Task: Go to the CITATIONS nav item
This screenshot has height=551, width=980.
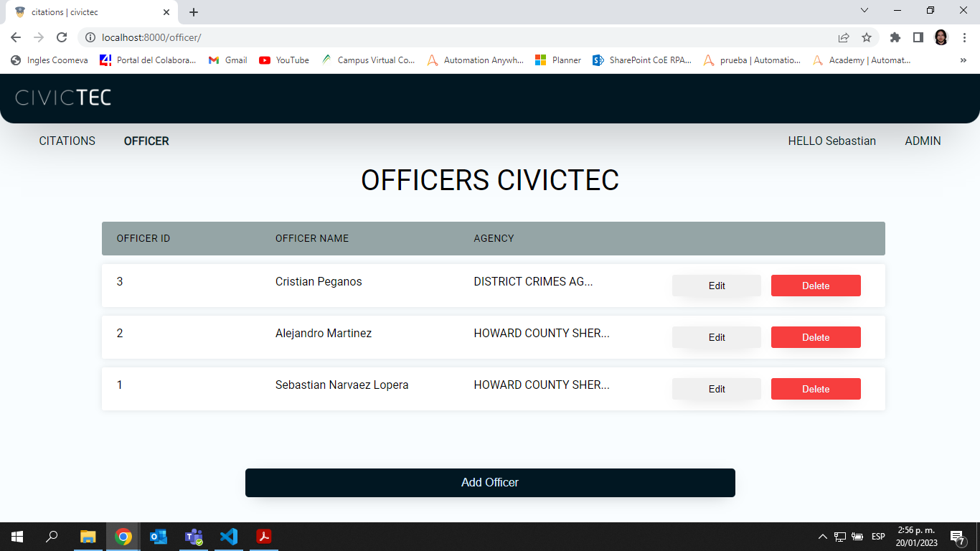Action: point(67,141)
